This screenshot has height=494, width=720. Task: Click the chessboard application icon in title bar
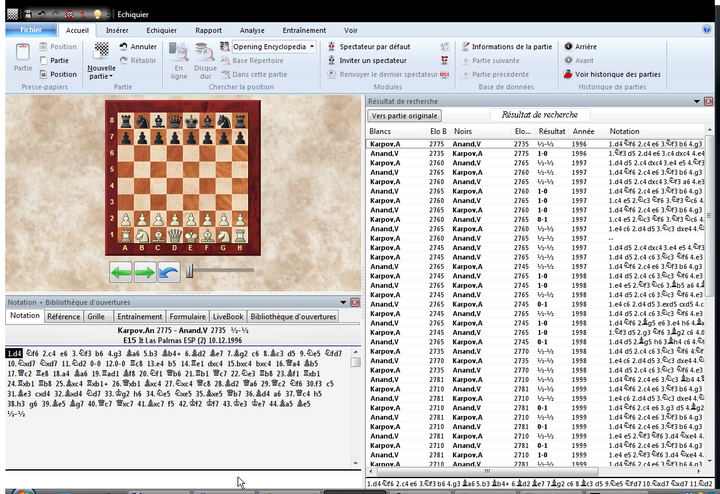point(12,14)
